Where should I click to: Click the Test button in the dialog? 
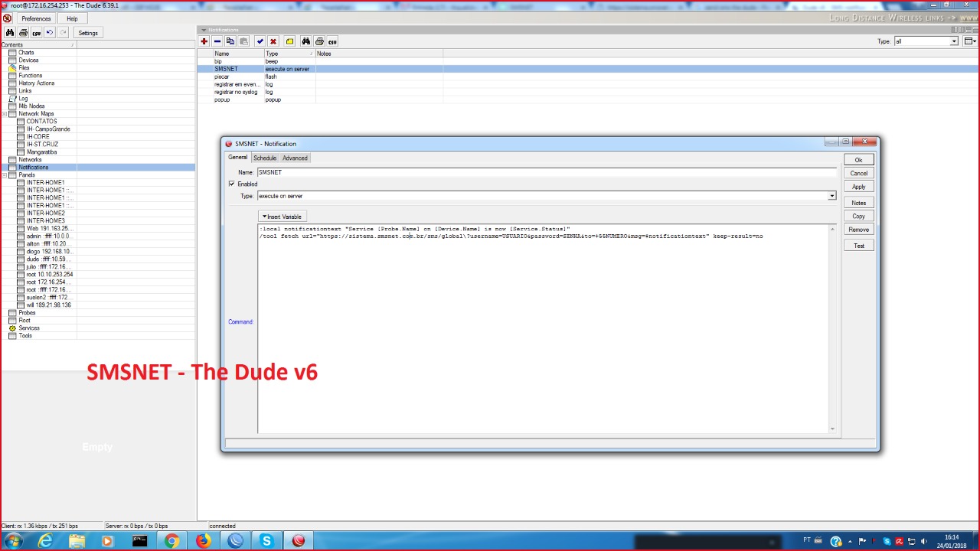[858, 246]
